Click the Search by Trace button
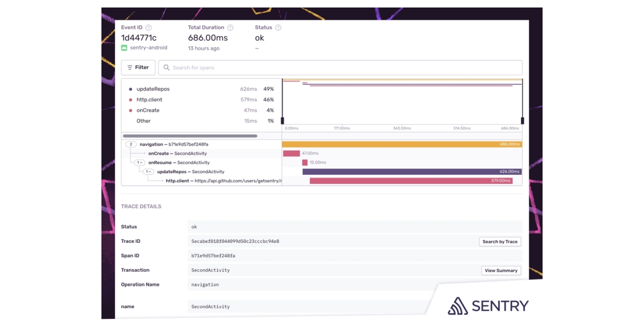 [x=500, y=242]
